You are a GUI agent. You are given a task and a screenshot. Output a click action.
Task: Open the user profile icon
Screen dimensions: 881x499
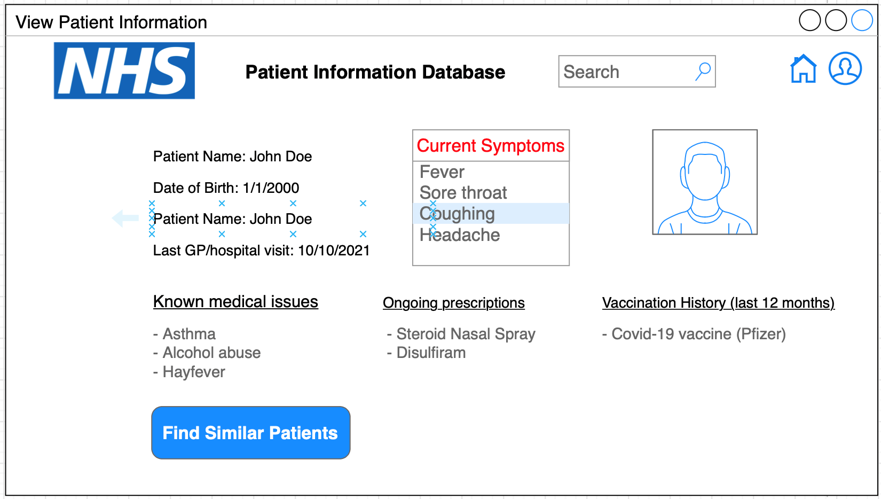845,69
